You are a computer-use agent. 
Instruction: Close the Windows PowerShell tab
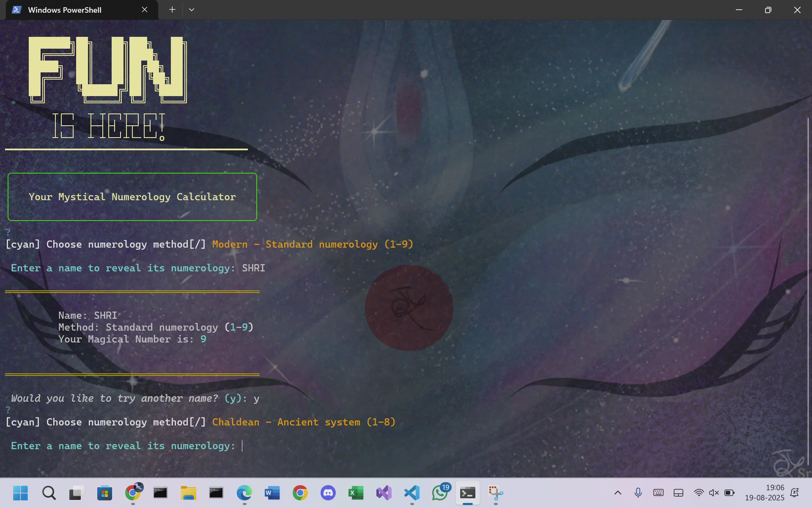(145, 9)
